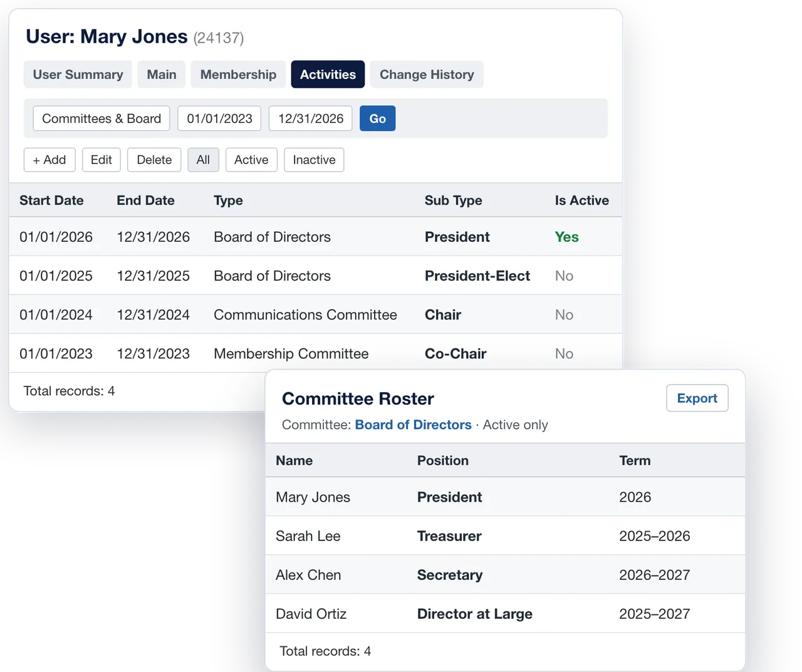
Task: Open the Committees & Board dropdown
Action: tap(102, 118)
